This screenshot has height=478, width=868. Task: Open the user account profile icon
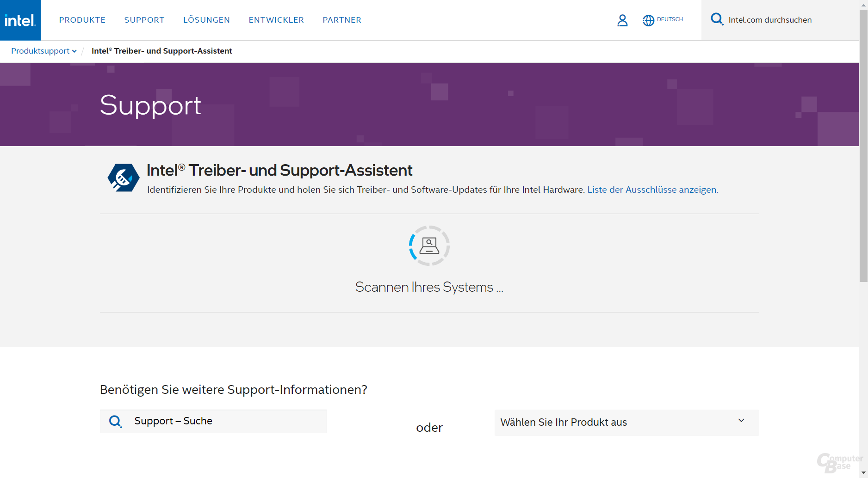pos(622,20)
